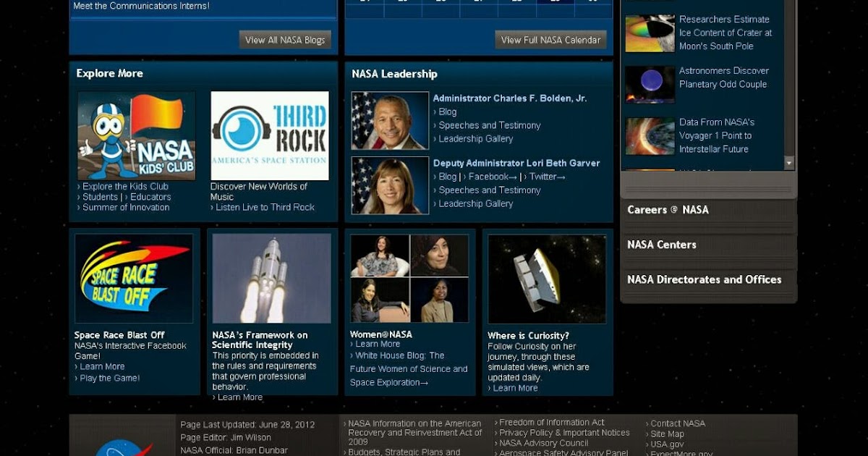The image size is (868, 456).
Task: Click the Third Rock radio logo image
Action: [x=270, y=135]
